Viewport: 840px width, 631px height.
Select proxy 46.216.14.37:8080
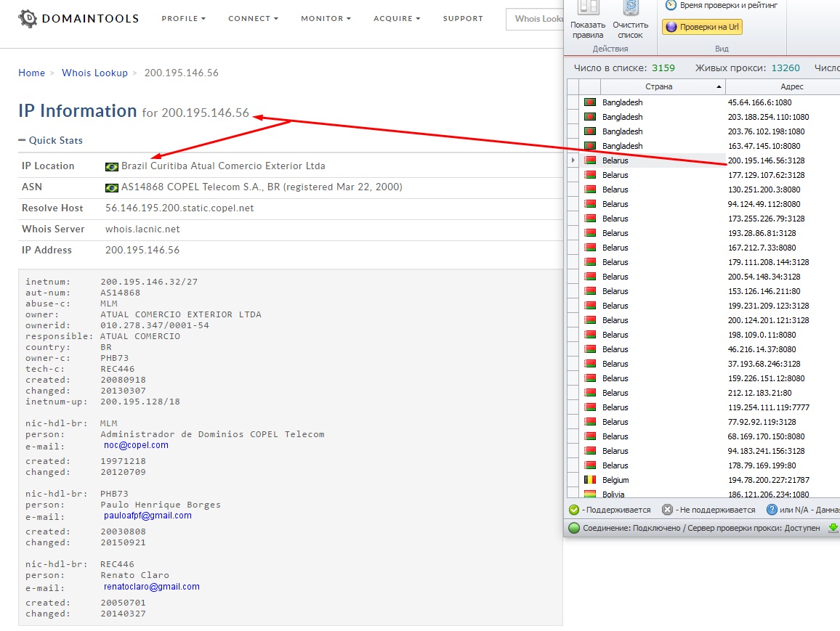(x=762, y=349)
